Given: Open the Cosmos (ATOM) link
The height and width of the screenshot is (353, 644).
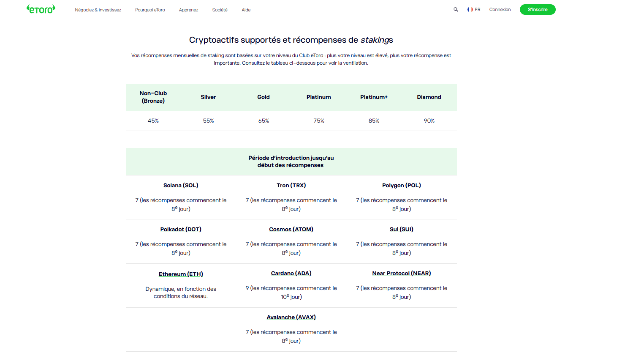Looking at the screenshot, I should pos(291,229).
